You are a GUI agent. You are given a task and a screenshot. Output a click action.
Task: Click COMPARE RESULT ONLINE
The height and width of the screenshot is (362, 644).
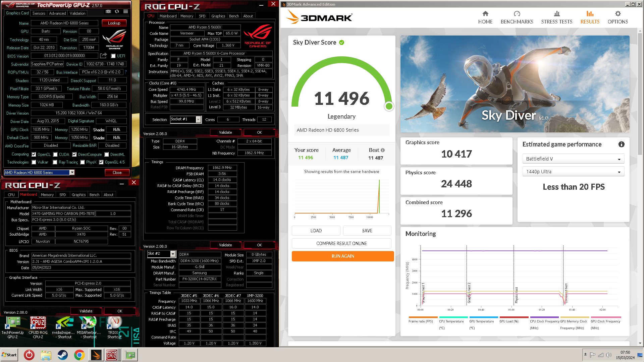(x=341, y=243)
